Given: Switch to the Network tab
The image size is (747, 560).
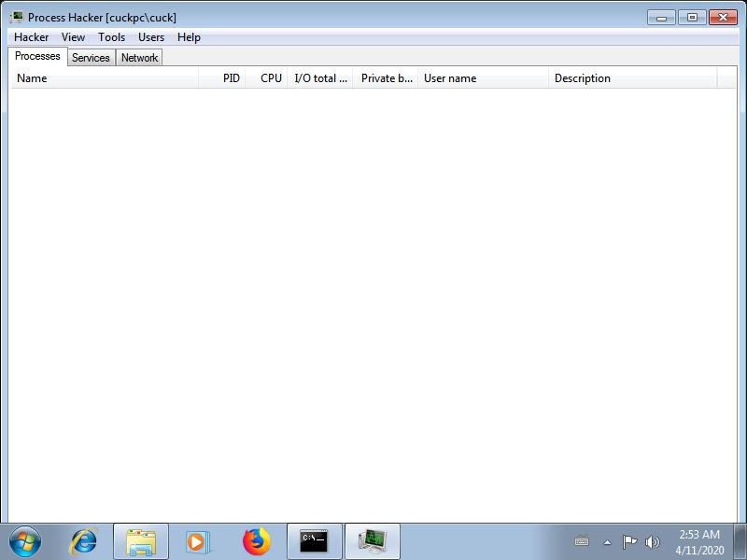Looking at the screenshot, I should [x=139, y=58].
